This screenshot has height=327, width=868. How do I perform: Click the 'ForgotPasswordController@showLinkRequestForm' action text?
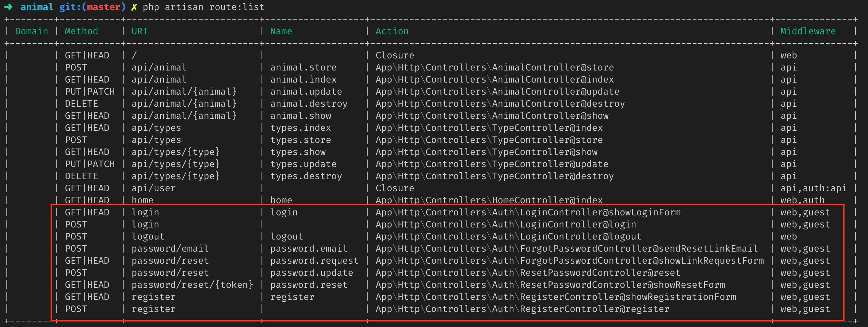coord(642,261)
